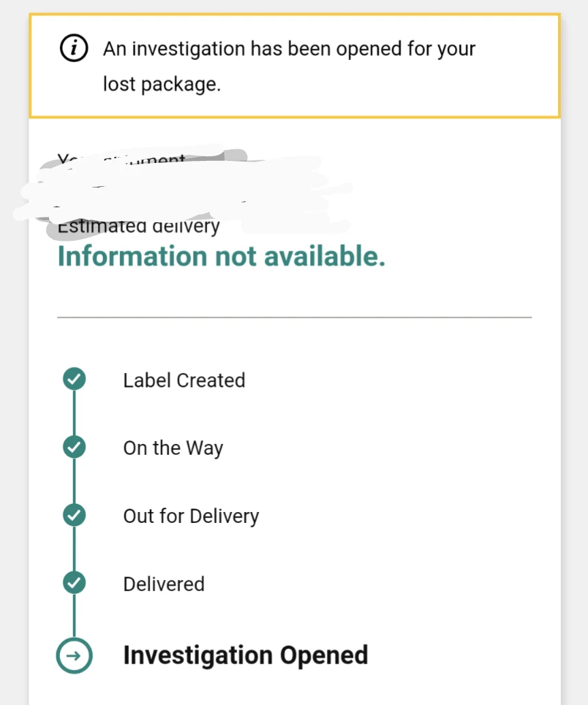Click the On the Way checkmark icon

click(x=74, y=447)
